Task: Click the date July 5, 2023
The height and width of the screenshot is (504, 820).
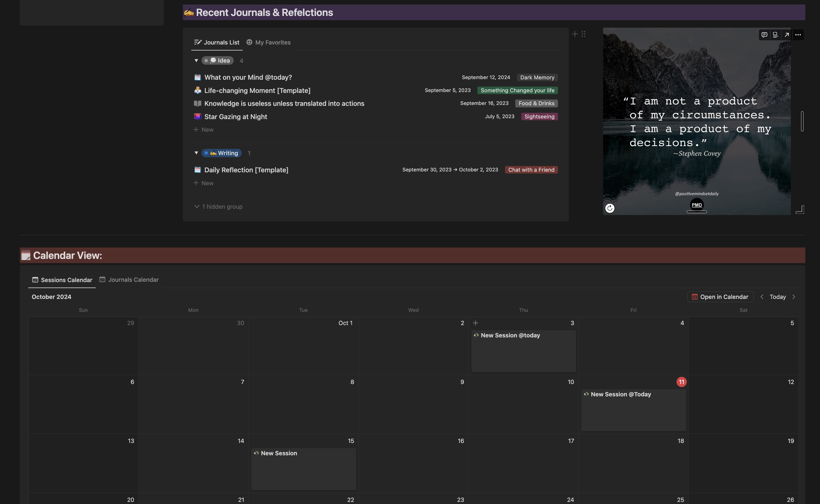Action: click(500, 116)
